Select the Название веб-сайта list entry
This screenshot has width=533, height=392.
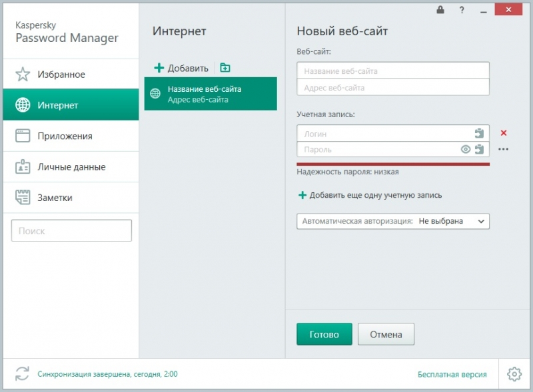coord(211,94)
